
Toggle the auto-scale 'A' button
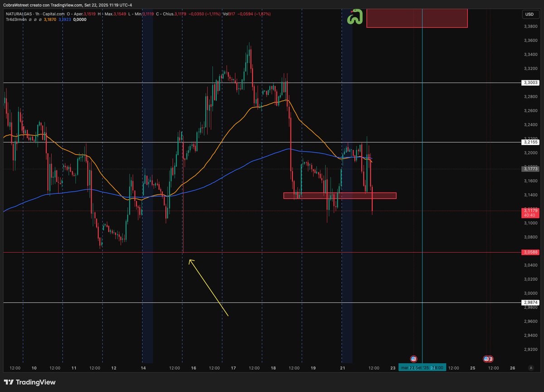[530, 368]
